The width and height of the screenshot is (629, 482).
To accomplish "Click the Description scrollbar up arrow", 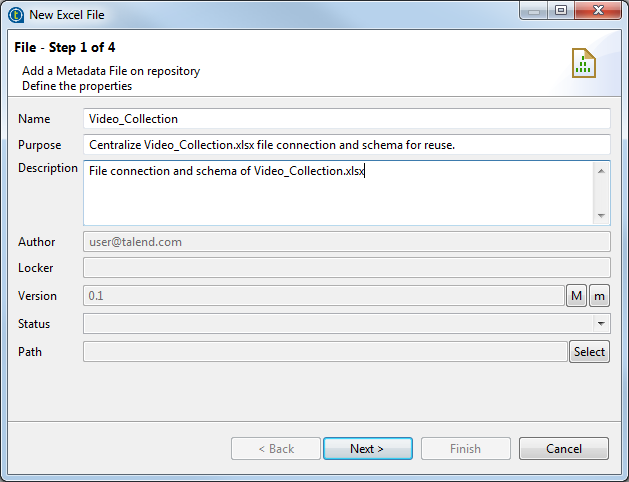I will tap(601, 171).
